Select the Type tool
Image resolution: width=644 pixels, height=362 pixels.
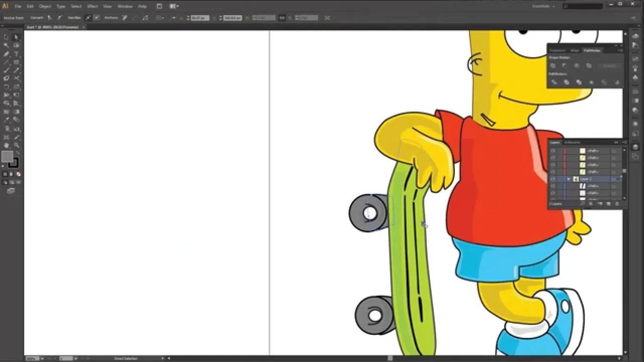click(16, 54)
